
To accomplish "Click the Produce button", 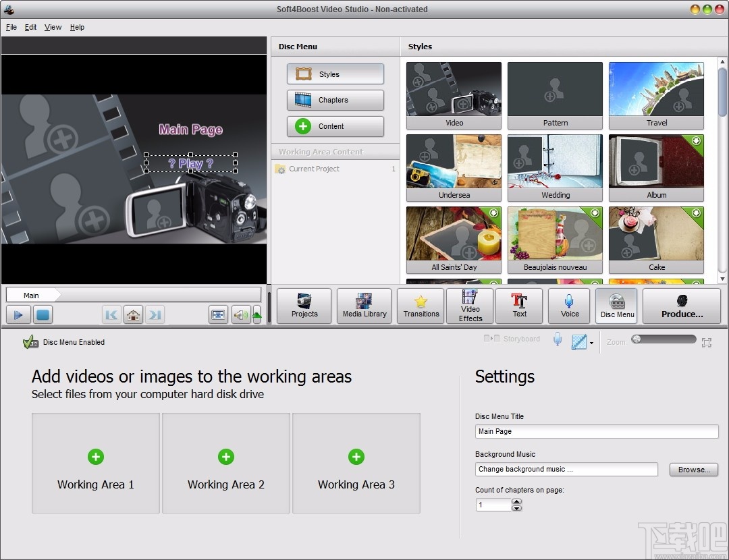I will tap(682, 306).
